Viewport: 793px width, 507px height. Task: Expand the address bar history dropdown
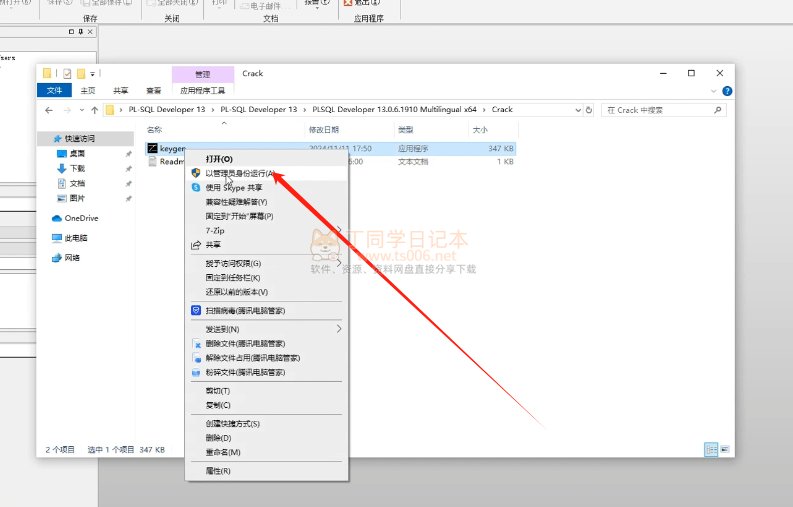click(578, 110)
